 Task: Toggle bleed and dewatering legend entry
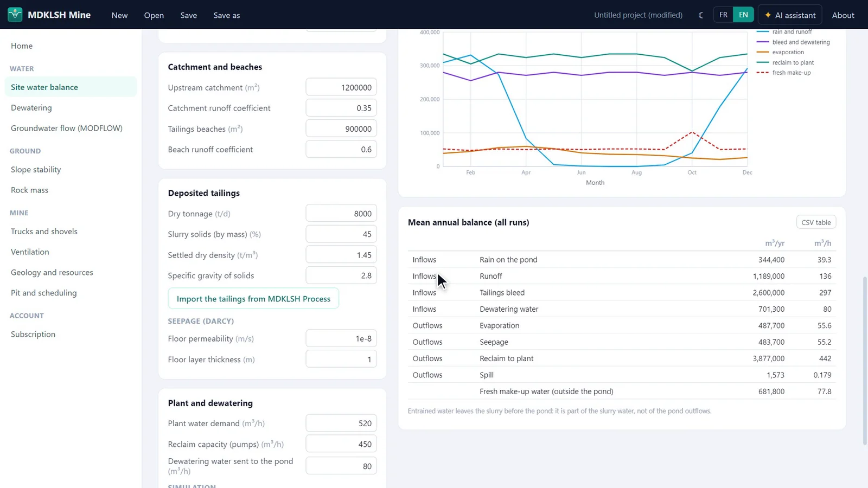tap(793, 42)
